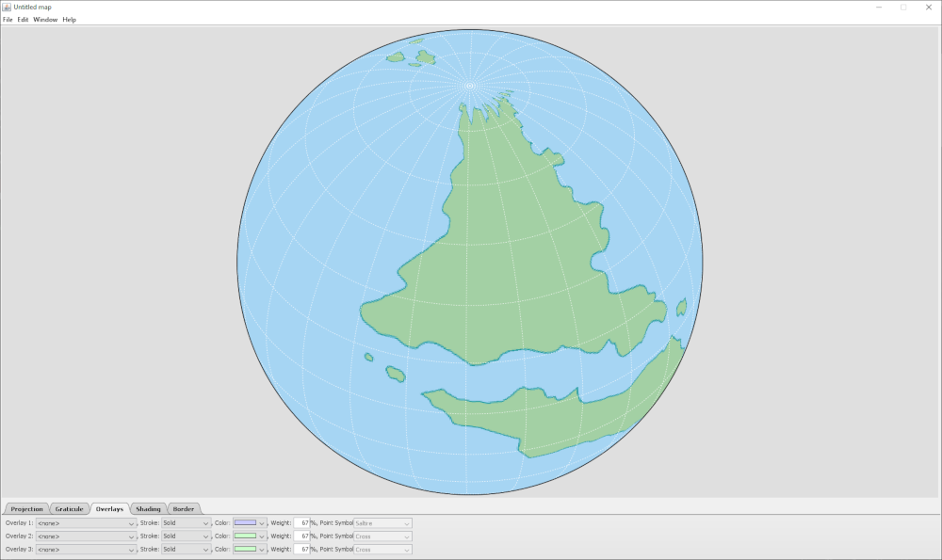Switch to the Border tab
This screenshot has width=942, height=560.
tap(184, 509)
